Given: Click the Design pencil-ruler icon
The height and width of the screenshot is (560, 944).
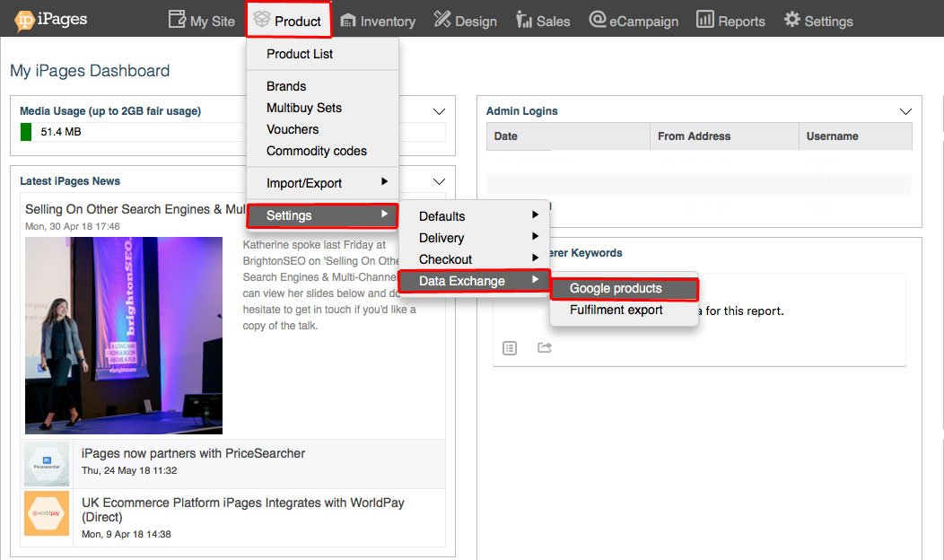Looking at the screenshot, I should click(441, 19).
